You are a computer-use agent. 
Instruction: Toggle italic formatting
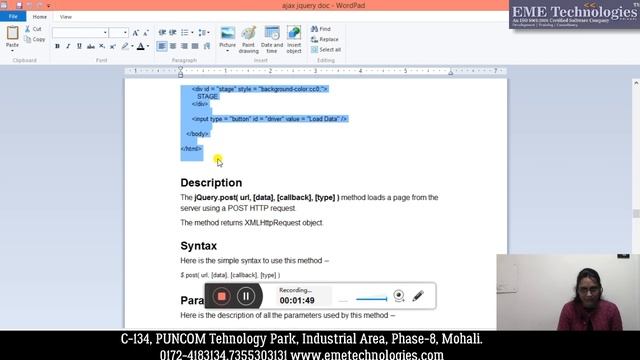coord(68,47)
